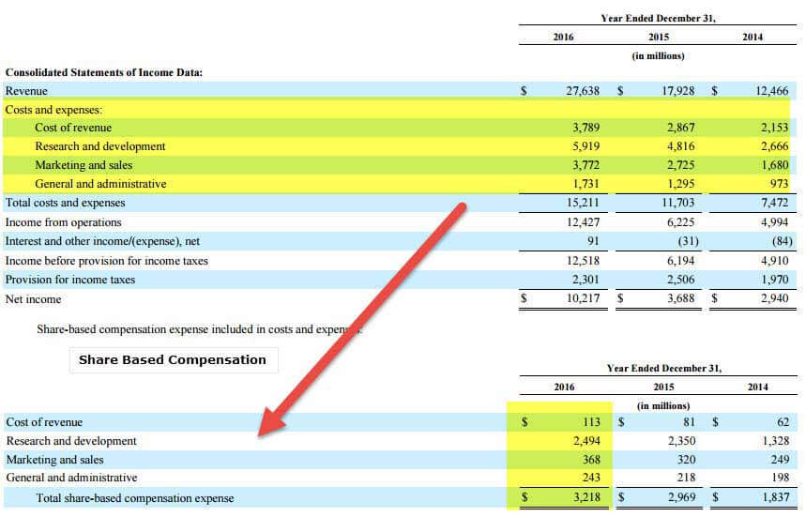Click pre-tax income value 6,194
This screenshot has width=806, height=532.
click(x=680, y=261)
